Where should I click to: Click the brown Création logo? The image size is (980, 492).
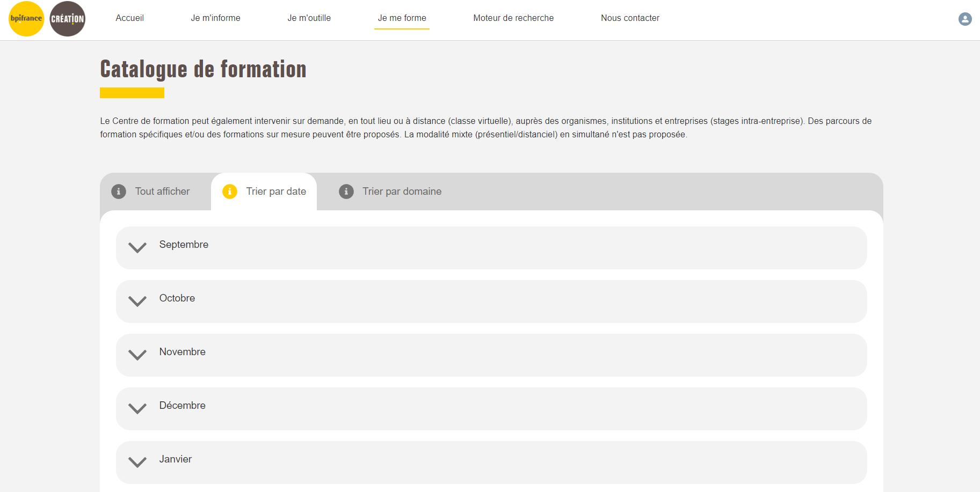pos(68,19)
